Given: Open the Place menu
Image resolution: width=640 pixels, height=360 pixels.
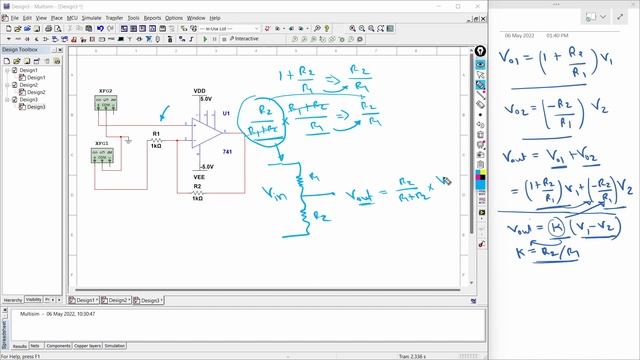Looking at the screenshot, I should [x=56, y=18].
